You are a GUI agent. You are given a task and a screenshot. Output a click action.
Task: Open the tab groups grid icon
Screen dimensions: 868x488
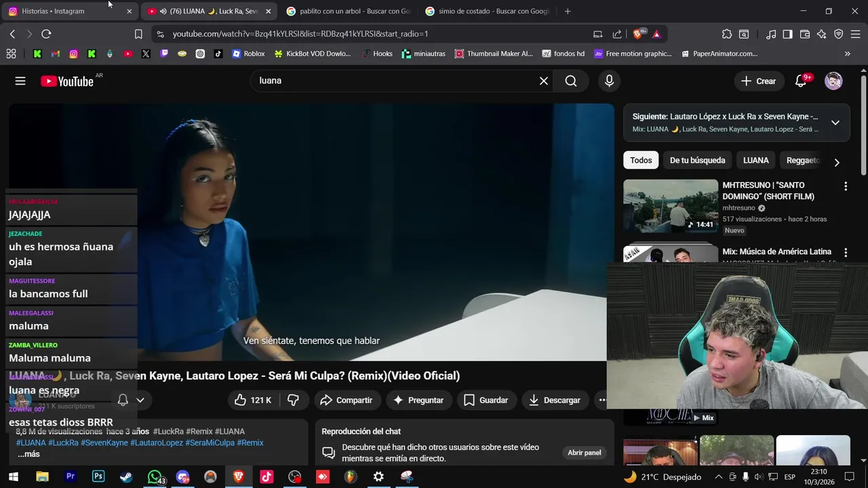coord(11,54)
